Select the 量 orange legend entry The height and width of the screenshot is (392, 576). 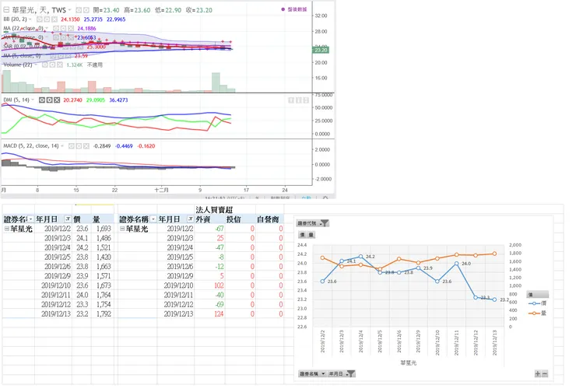point(537,313)
